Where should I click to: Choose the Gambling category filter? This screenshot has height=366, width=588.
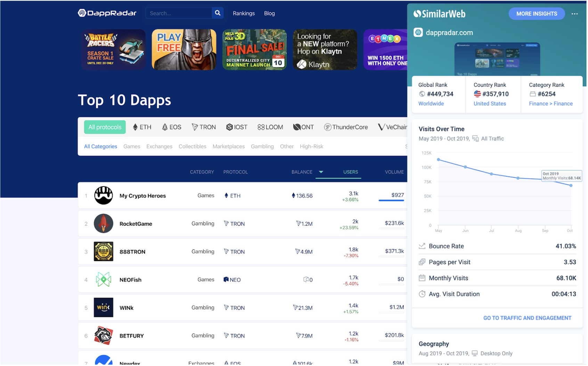point(262,146)
